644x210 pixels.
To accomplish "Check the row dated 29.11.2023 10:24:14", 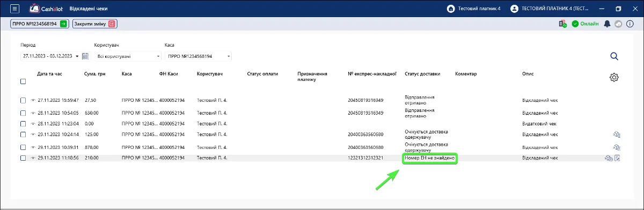I will coord(23,134).
